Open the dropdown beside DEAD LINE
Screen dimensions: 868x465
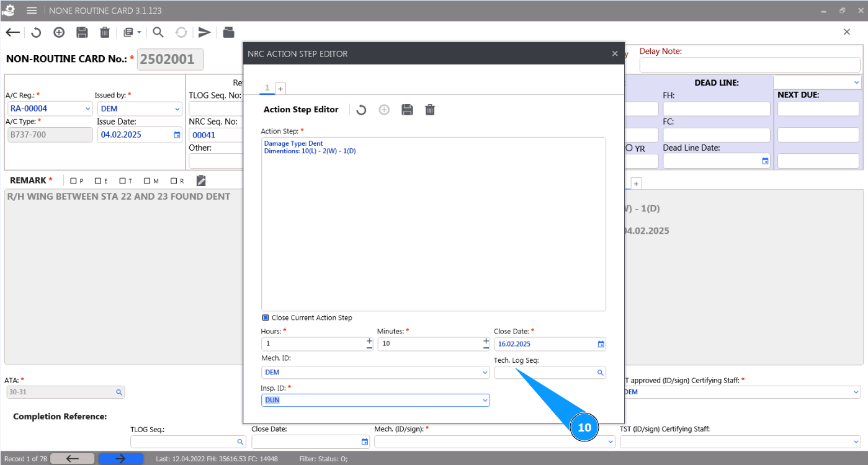[856, 82]
